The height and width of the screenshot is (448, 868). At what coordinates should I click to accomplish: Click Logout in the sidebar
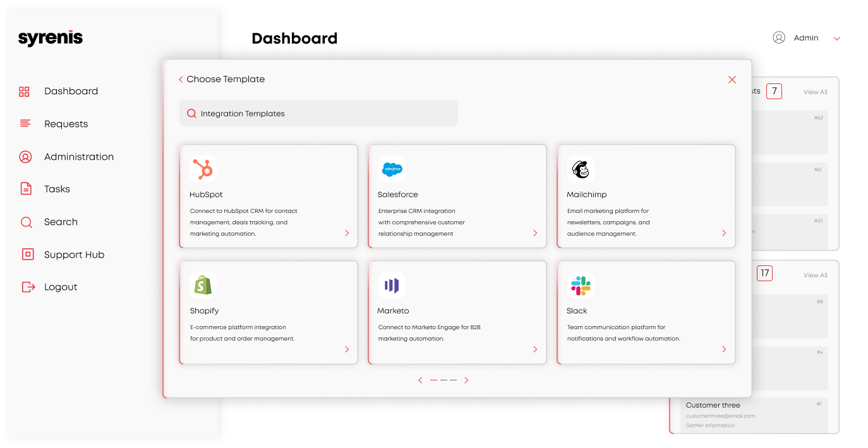point(60,287)
